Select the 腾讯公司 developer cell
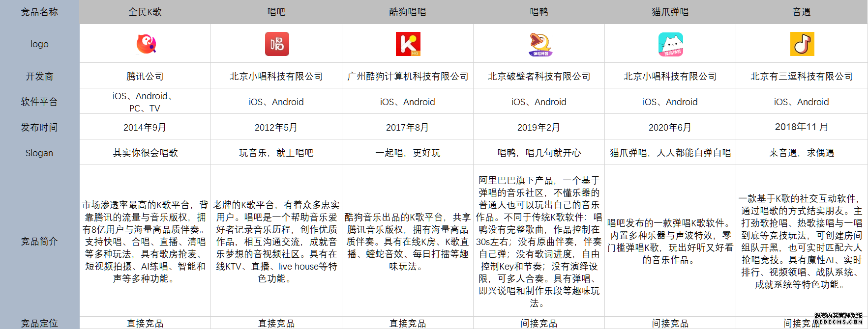Image resolution: width=868 pixels, height=329 pixels. click(x=145, y=76)
